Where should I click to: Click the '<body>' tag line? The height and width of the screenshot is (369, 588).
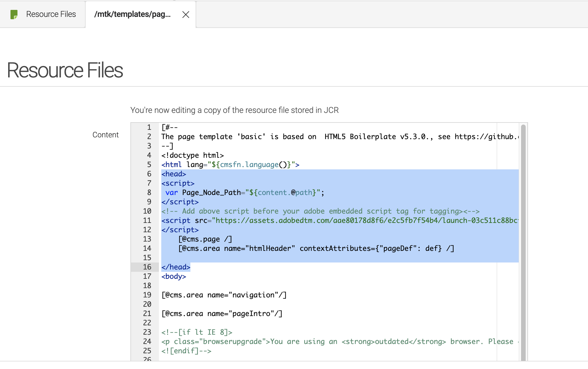[x=174, y=276]
